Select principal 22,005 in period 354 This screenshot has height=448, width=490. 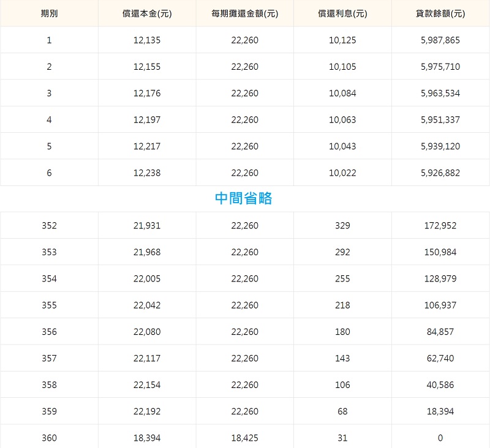147,279
